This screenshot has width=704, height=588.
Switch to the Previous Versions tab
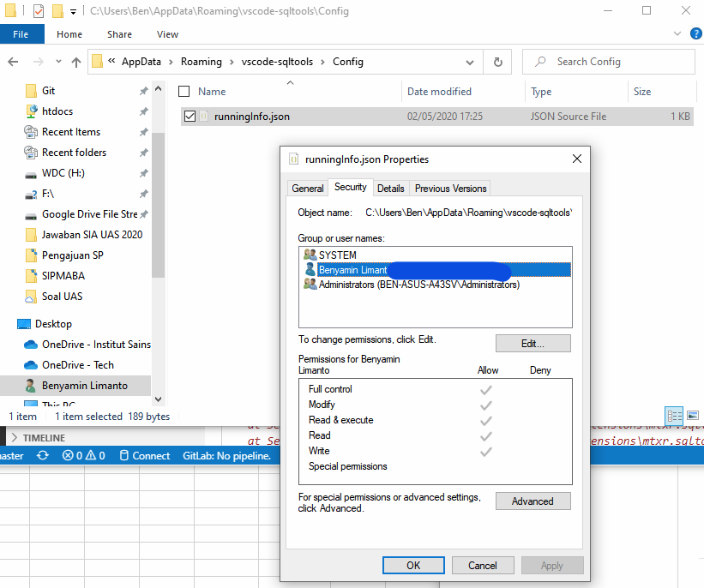449,187
